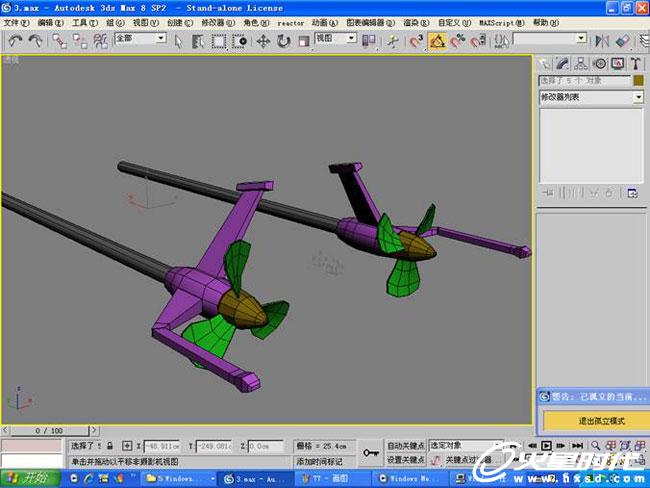Switch to the Hierarchy command panel tab
Screen dimensions: 650x488
(x=581, y=64)
